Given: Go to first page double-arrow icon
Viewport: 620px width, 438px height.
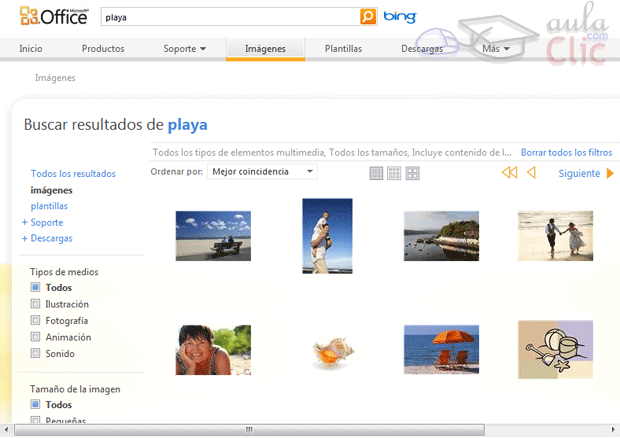Looking at the screenshot, I should (x=509, y=173).
